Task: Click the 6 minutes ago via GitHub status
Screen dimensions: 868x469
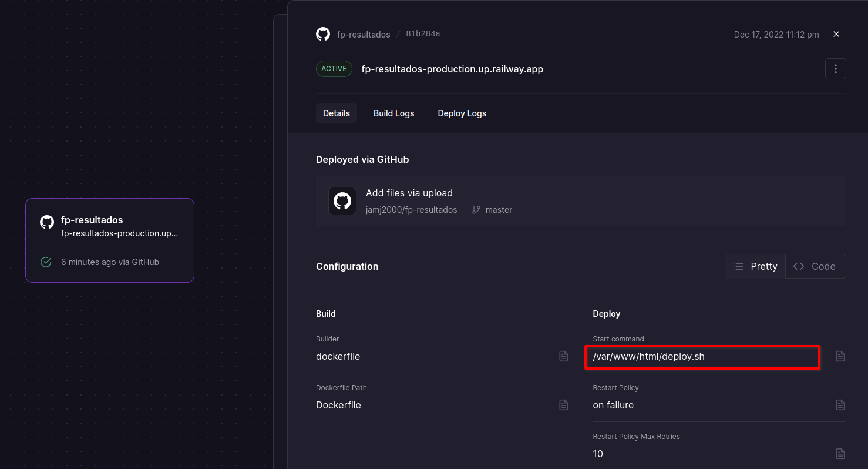Action: pyautogui.click(x=110, y=262)
